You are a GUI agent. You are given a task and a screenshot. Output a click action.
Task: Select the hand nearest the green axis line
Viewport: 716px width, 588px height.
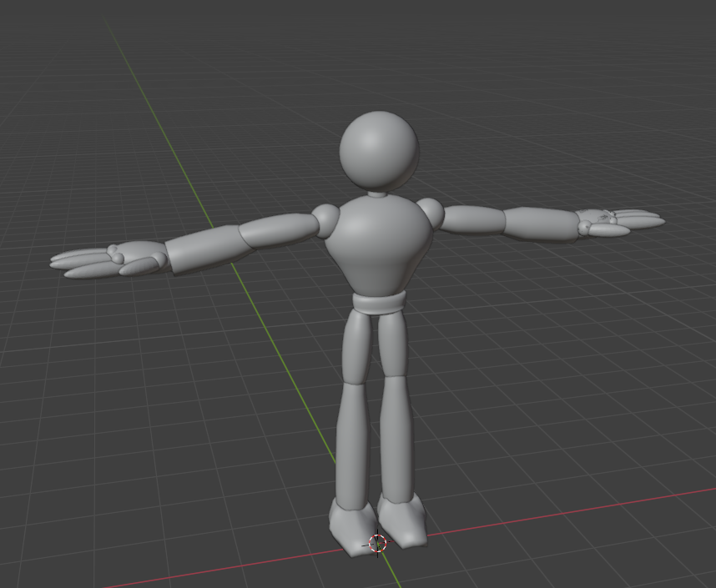click(x=109, y=260)
